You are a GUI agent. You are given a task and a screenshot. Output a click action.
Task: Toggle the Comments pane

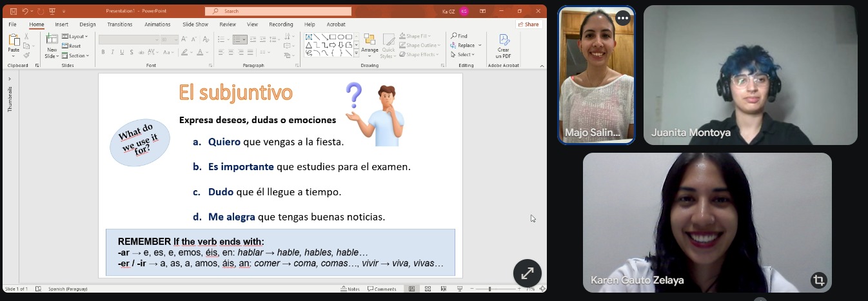pos(382,289)
